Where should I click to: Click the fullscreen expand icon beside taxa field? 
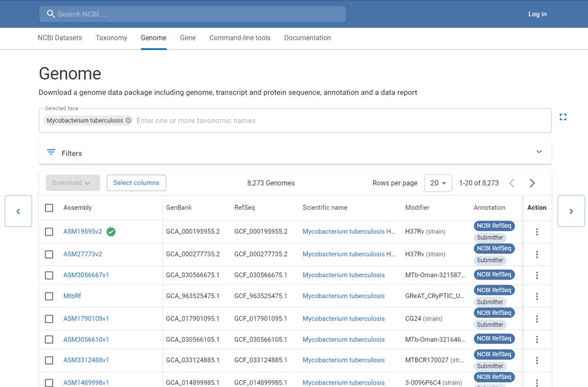point(563,117)
